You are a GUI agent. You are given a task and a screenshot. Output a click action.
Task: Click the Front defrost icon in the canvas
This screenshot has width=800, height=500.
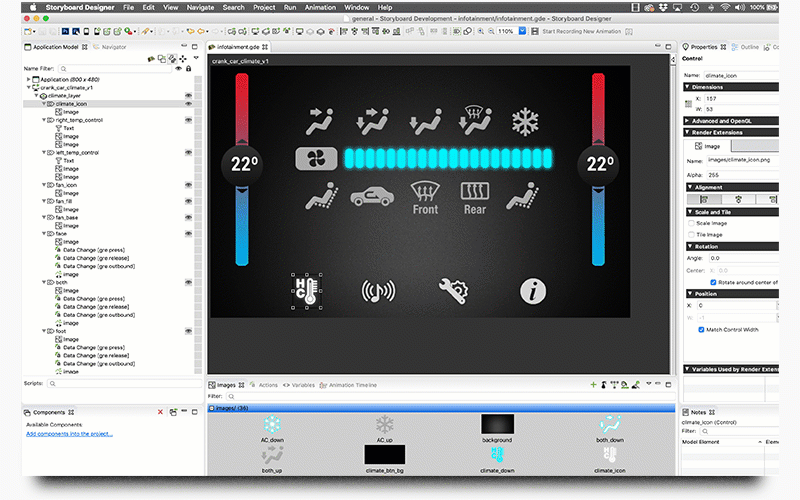coord(425,199)
